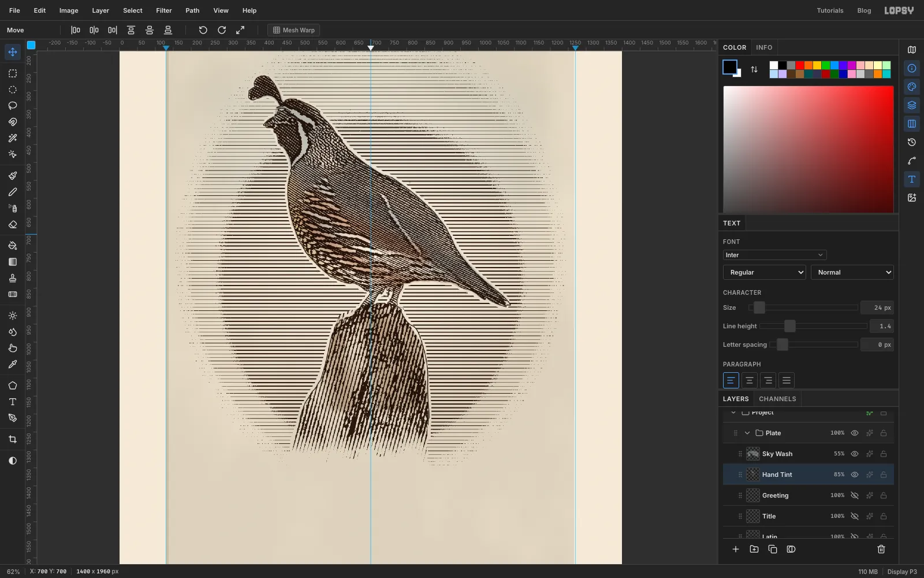Switch to the Info tab
This screenshot has height=578, width=924.
(x=764, y=47)
